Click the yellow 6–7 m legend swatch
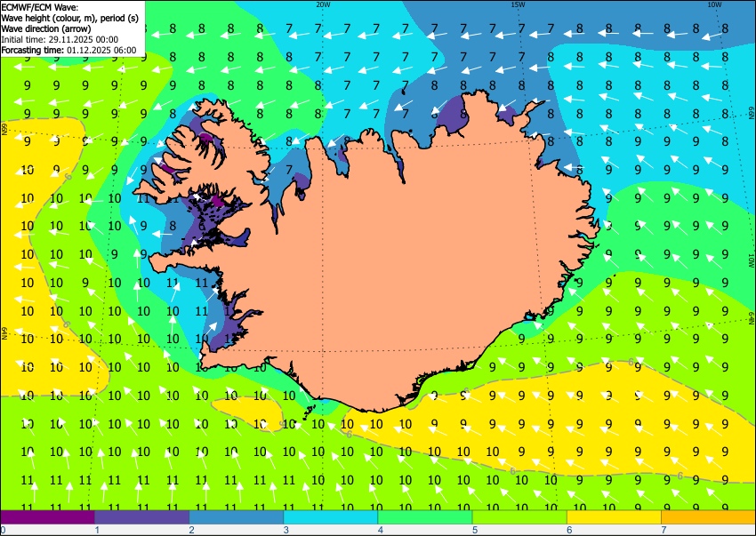756x536 pixels. [615, 516]
